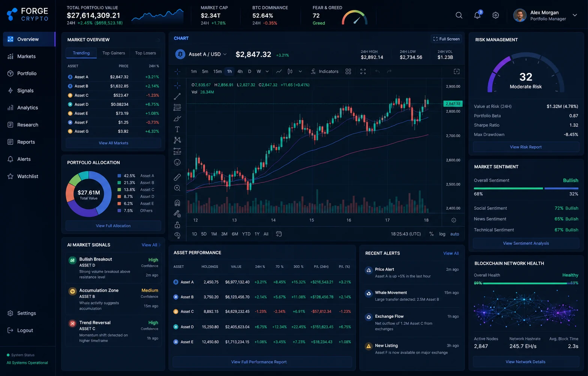Open the chart layout grid icon

[348, 71]
